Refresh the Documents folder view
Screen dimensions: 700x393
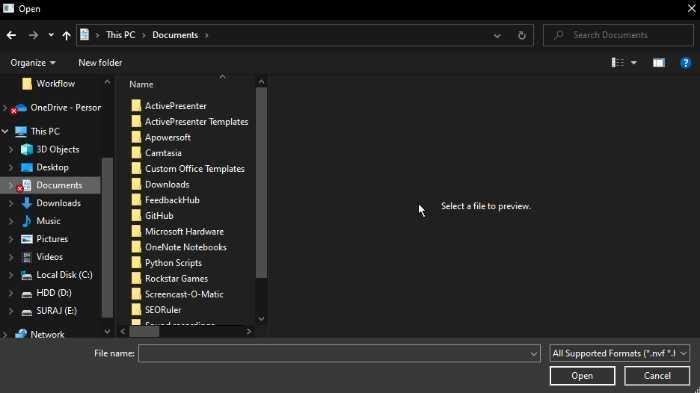tap(521, 35)
